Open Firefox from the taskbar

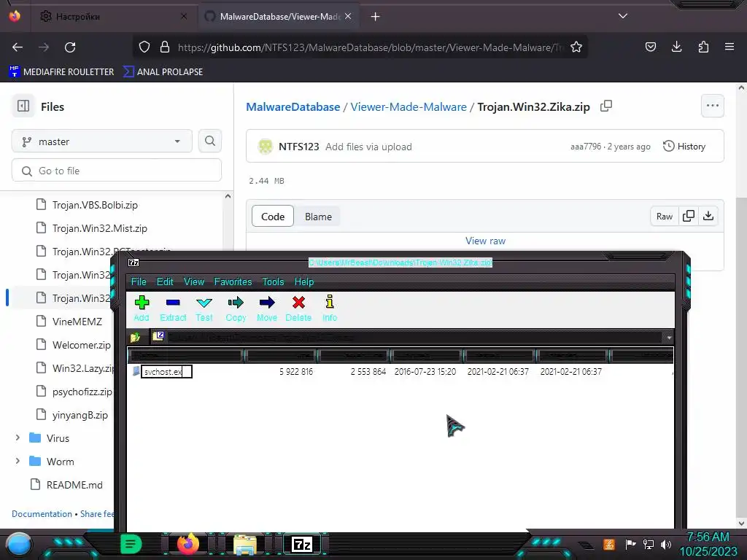188,544
